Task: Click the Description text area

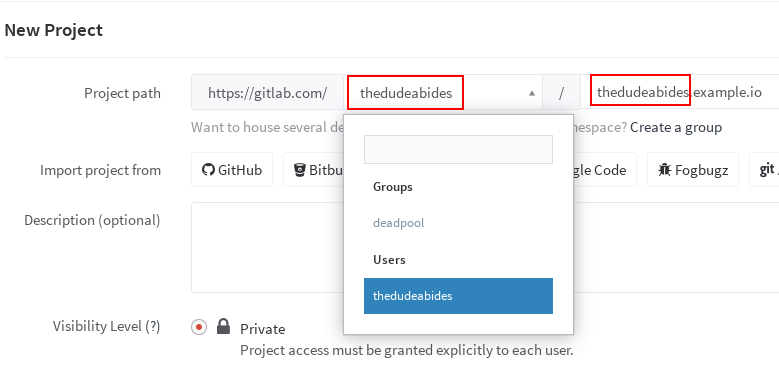Action: [485, 247]
